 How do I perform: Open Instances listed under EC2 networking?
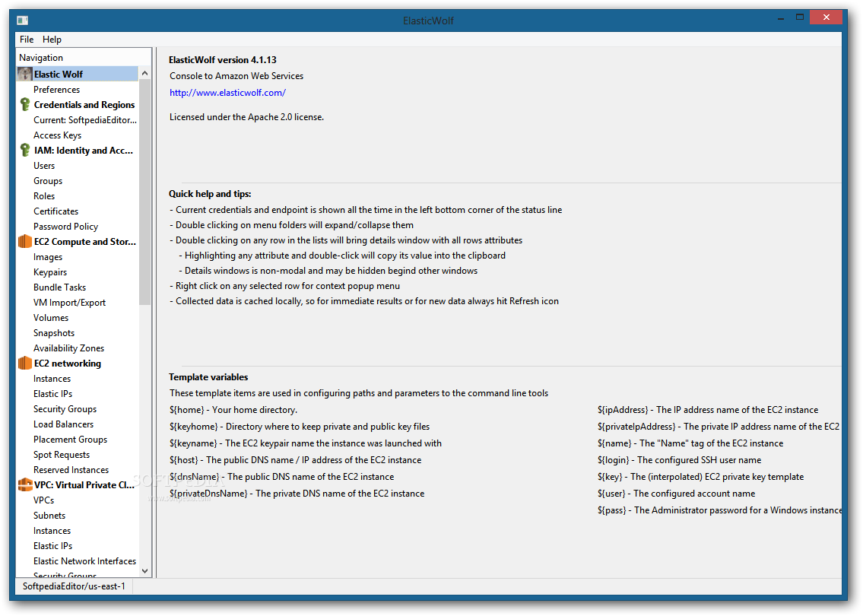pos(52,379)
